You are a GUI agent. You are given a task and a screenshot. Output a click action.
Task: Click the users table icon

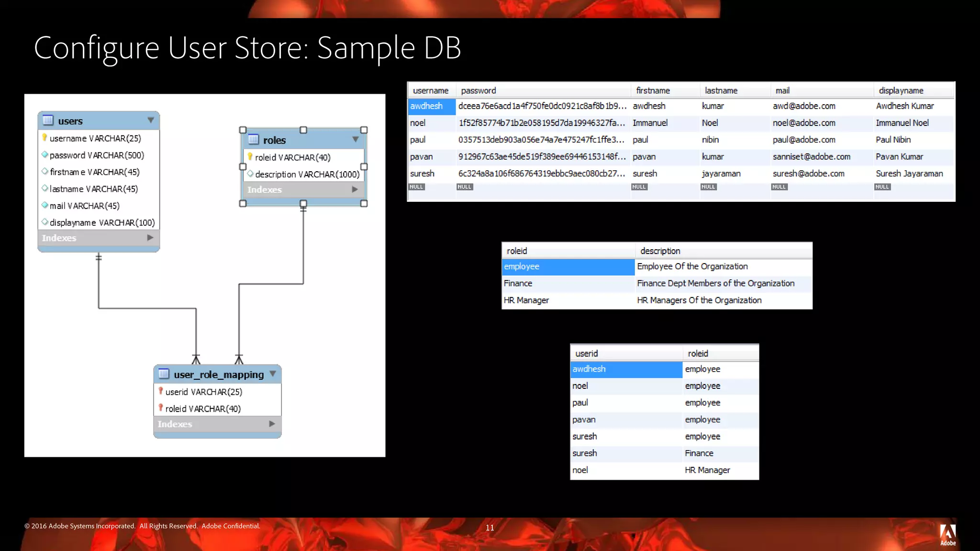48,120
